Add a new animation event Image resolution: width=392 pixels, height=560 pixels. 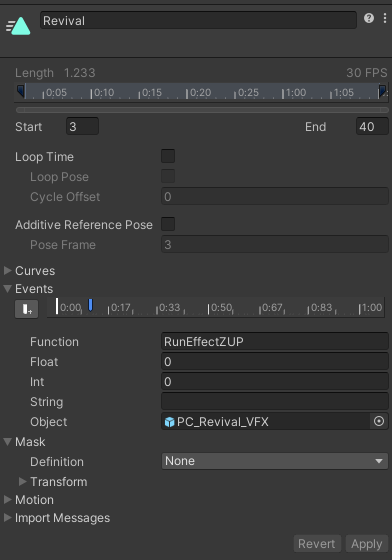[x=26, y=309]
